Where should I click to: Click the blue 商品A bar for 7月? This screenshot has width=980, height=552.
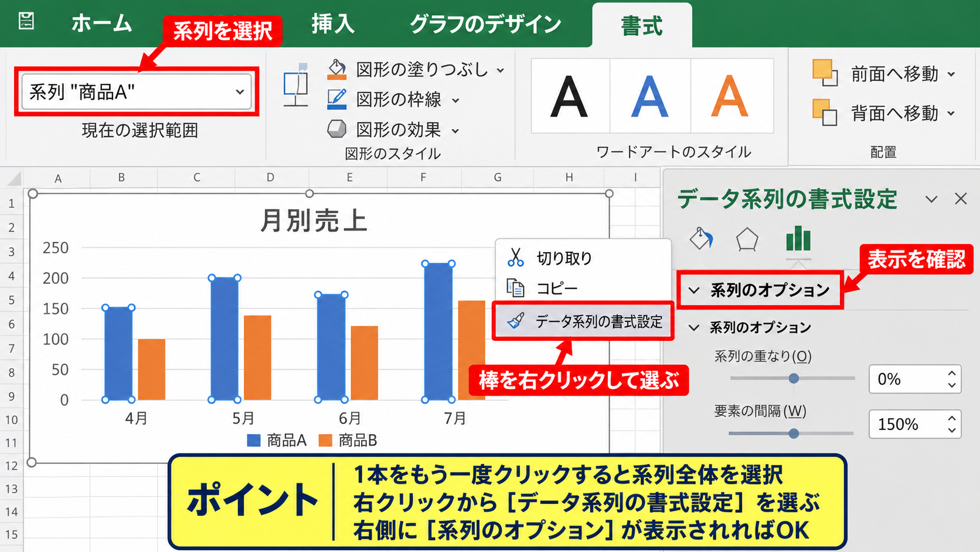(438, 332)
